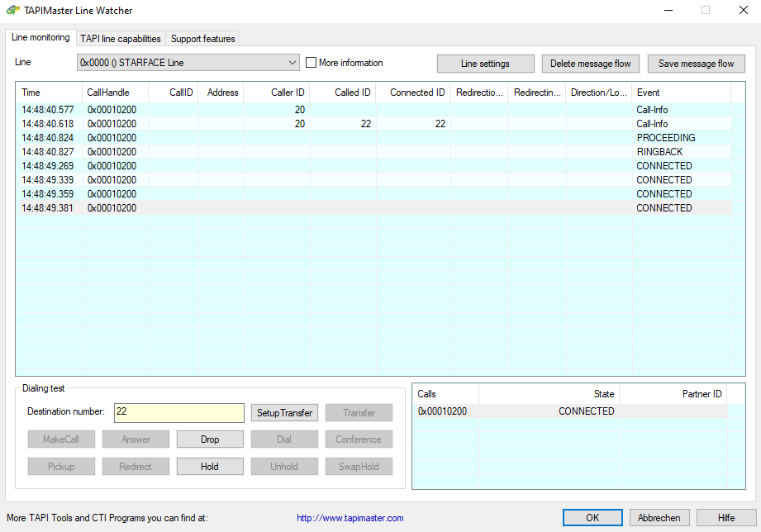Click the Calls column header

(x=445, y=394)
